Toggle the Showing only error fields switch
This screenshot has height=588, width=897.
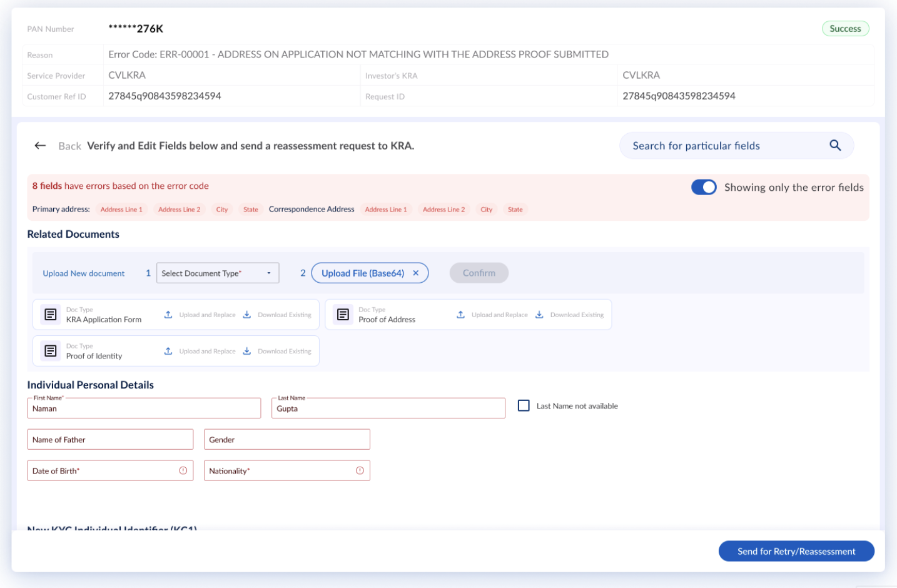pos(704,187)
